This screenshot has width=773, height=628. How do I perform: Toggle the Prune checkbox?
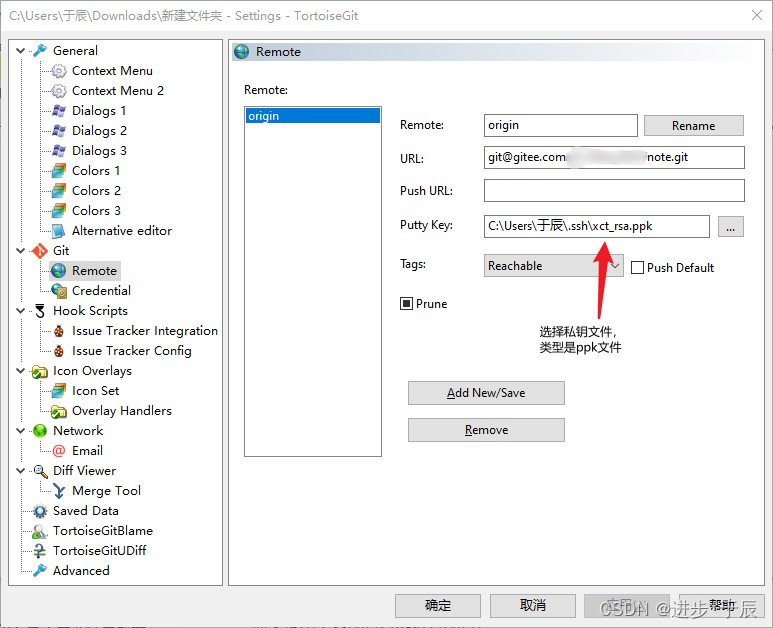coord(406,304)
